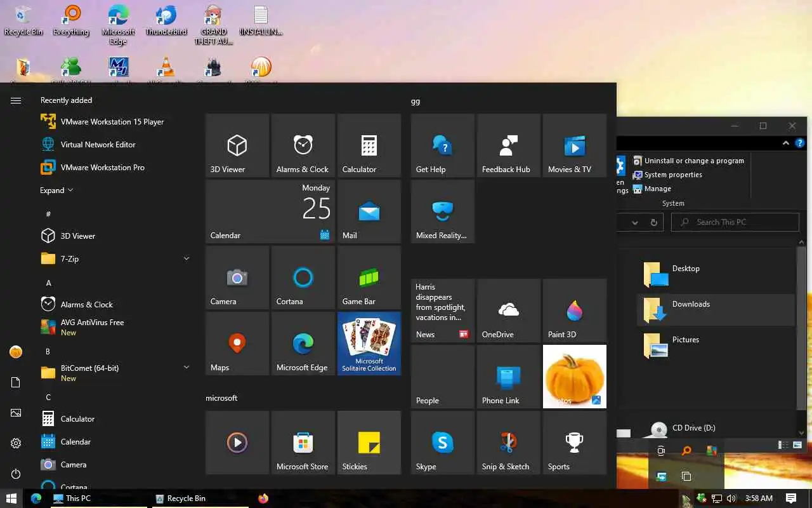Image resolution: width=812 pixels, height=508 pixels.
Task: Open System properties in This PC ribbon
Action: [667, 175]
